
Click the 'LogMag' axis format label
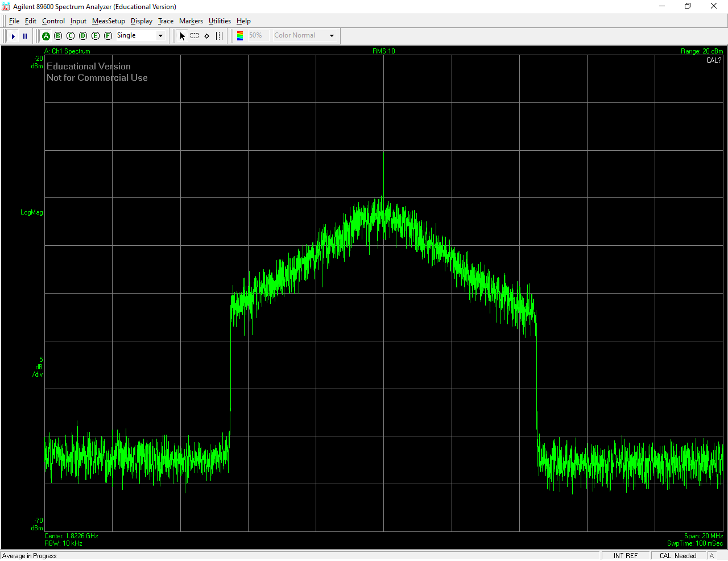click(x=32, y=212)
